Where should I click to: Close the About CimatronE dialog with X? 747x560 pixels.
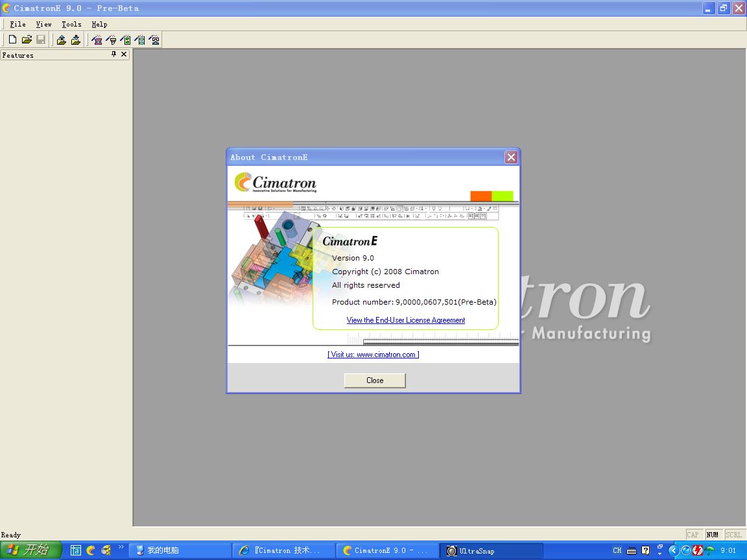[x=511, y=157]
